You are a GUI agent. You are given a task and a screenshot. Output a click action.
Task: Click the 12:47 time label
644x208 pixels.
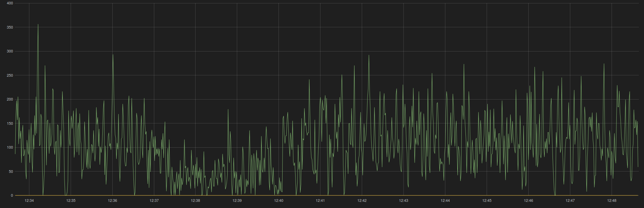[x=570, y=200]
